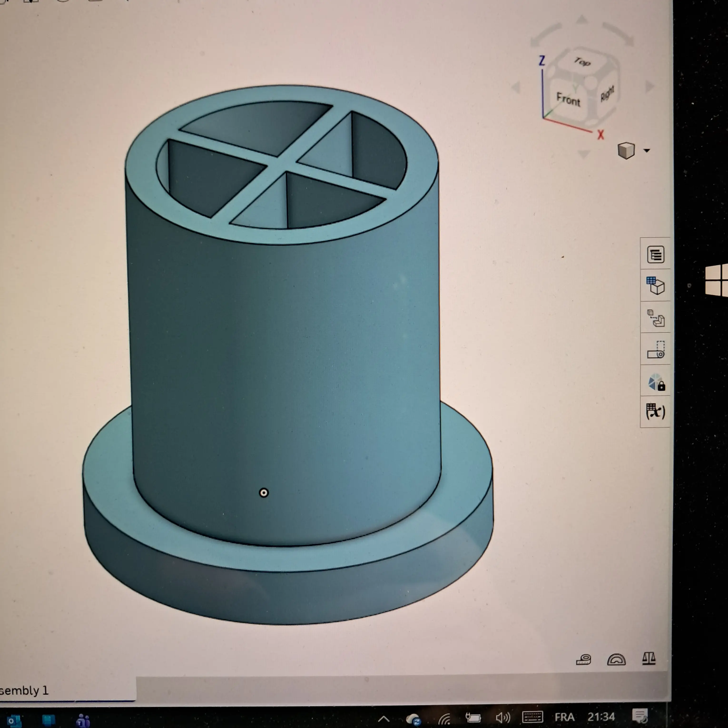Click the tape measure icon
Image resolution: width=728 pixels, height=728 pixels.
583,659
